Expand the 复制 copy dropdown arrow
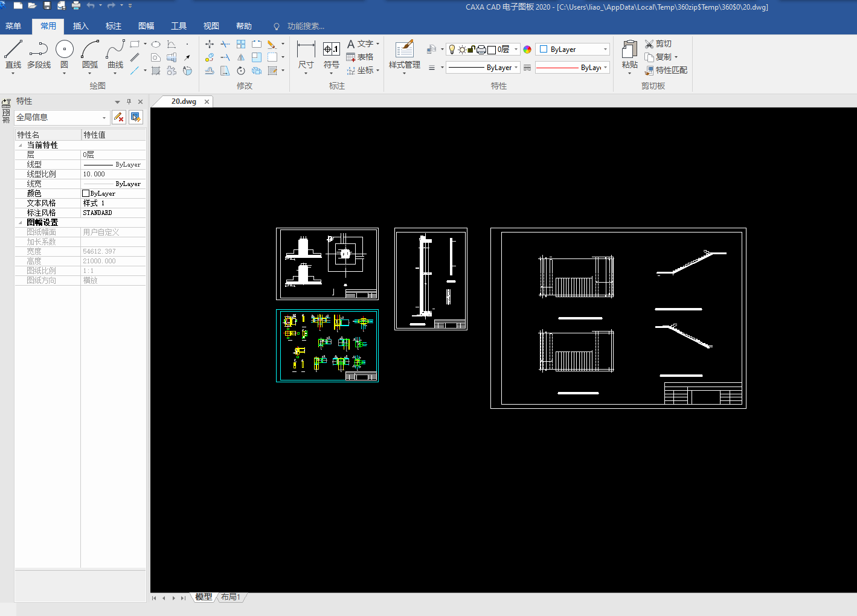 click(x=676, y=57)
